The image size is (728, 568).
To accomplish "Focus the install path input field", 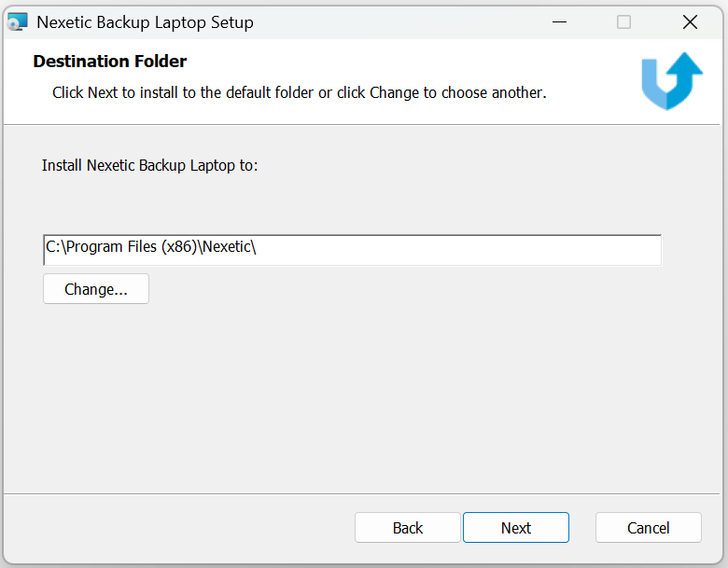I will pyautogui.click(x=353, y=250).
